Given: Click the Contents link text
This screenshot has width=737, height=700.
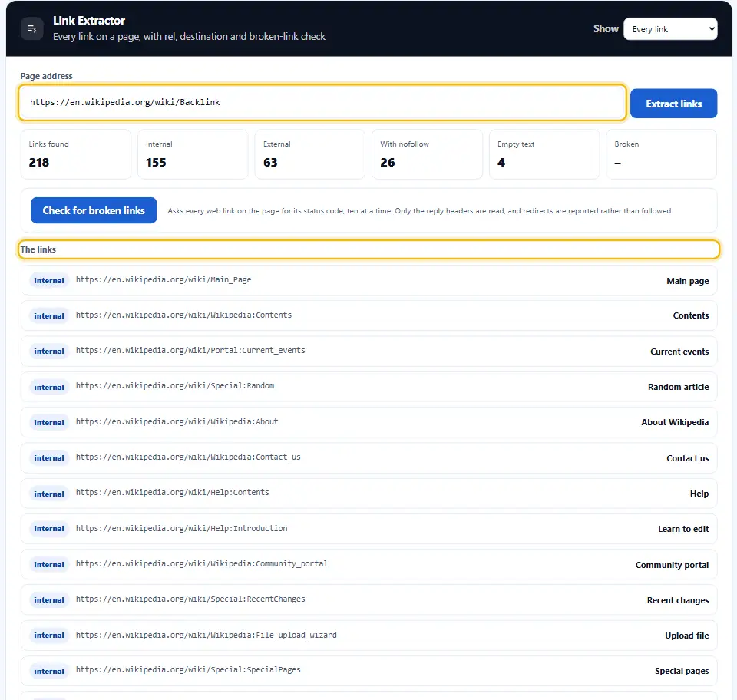Looking at the screenshot, I should point(690,315).
